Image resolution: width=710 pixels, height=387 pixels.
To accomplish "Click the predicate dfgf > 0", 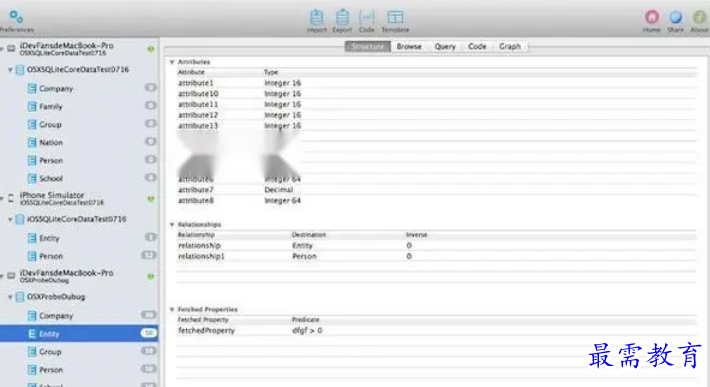I will (x=307, y=330).
